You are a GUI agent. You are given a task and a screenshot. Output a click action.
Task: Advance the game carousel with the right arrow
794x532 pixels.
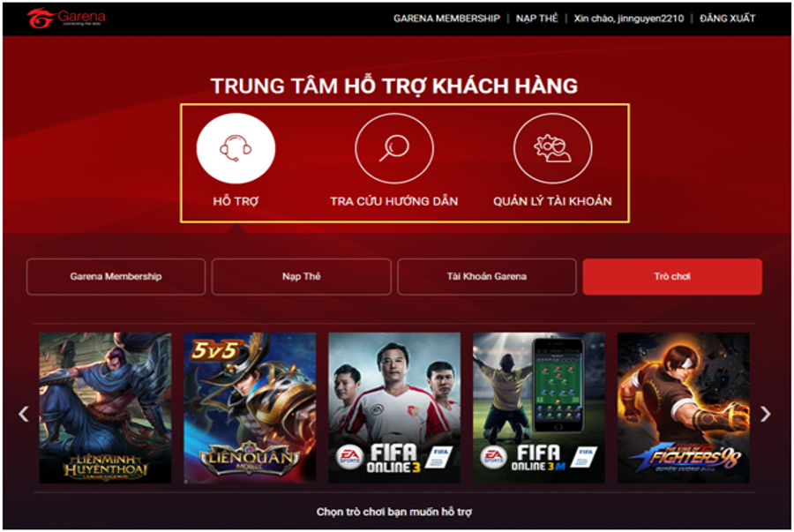point(765,414)
